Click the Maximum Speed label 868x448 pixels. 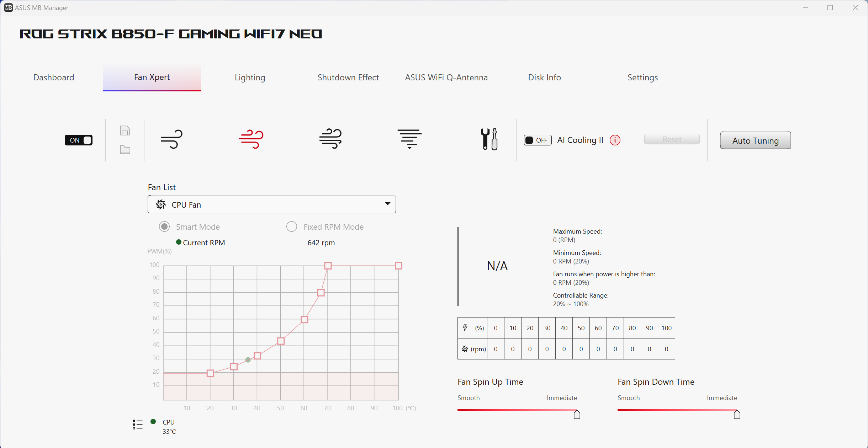click(x=577, y=231)
